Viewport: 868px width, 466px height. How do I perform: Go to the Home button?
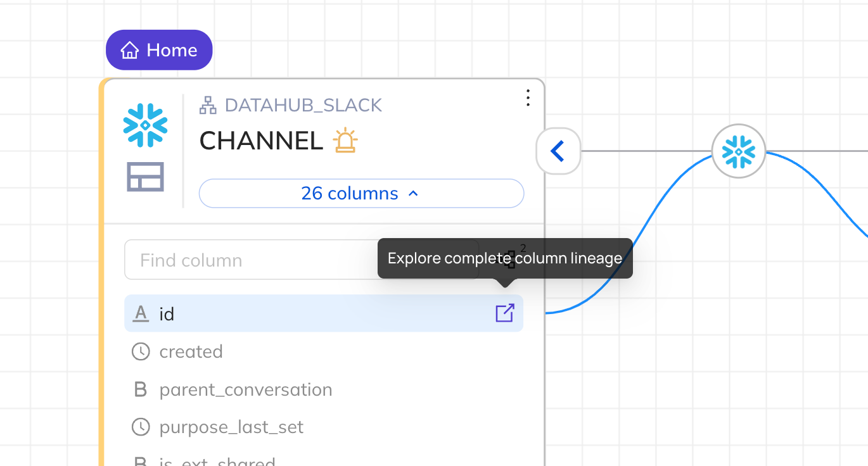[159, 50]
